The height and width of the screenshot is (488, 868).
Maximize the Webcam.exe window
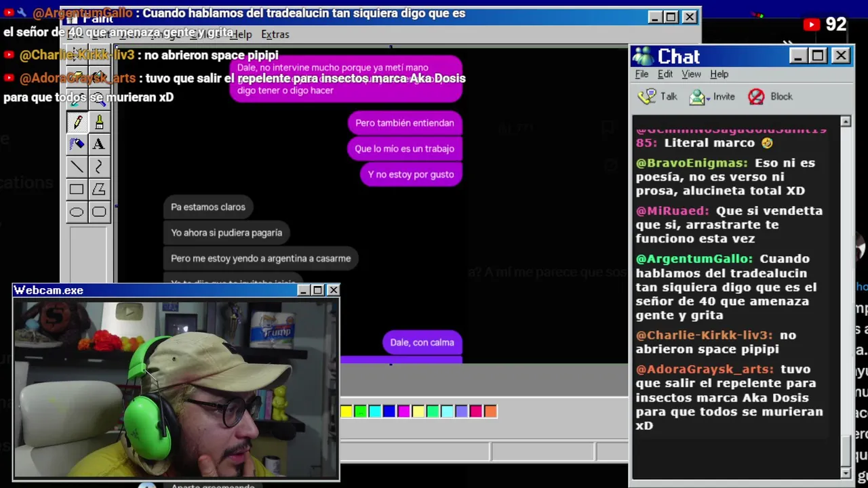tap(317, 290)
